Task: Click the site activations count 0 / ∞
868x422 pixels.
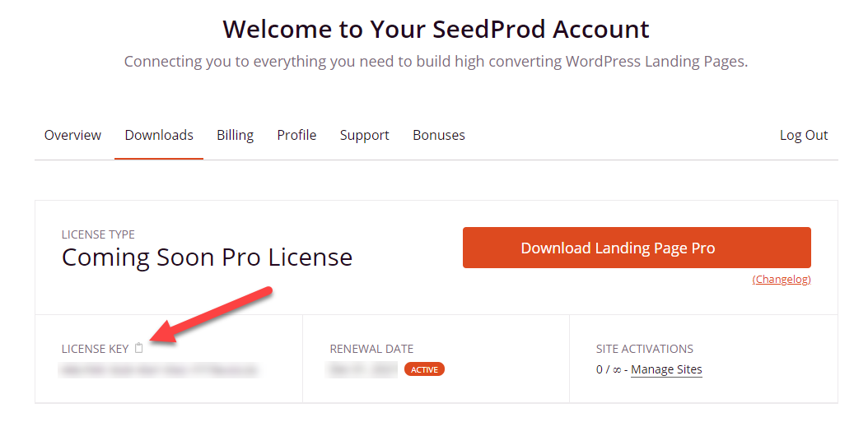Action: (609, 369)
